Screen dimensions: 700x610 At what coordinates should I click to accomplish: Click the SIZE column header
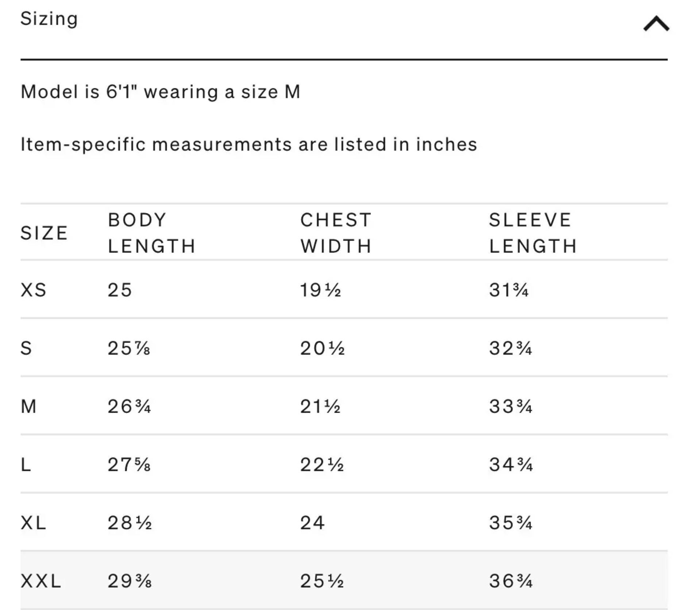click(x=44, y=233)
